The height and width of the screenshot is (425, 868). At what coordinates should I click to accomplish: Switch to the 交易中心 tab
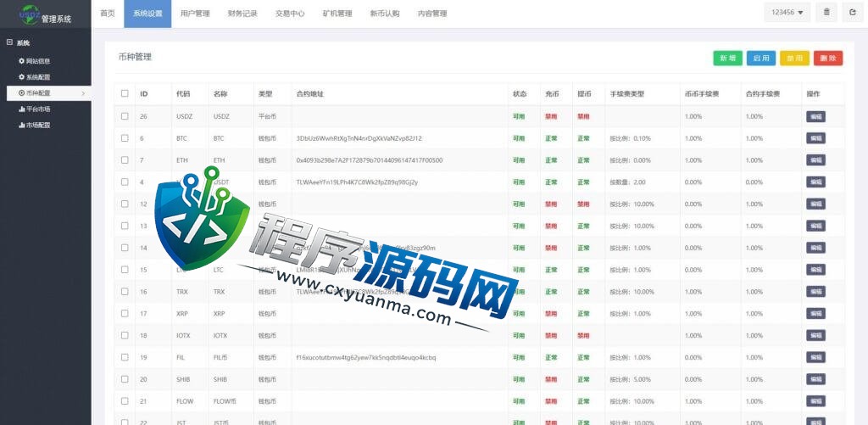tap(290, 14)
